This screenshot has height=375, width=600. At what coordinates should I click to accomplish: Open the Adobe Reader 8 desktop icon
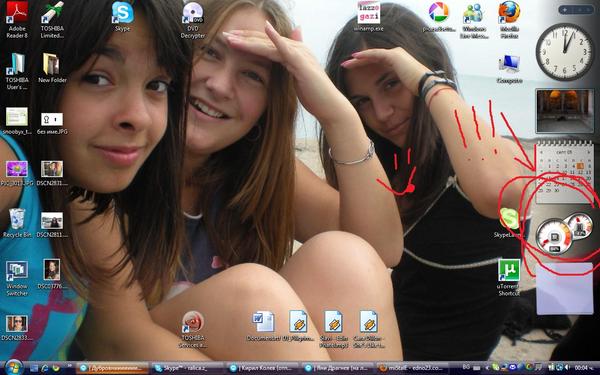17,19
